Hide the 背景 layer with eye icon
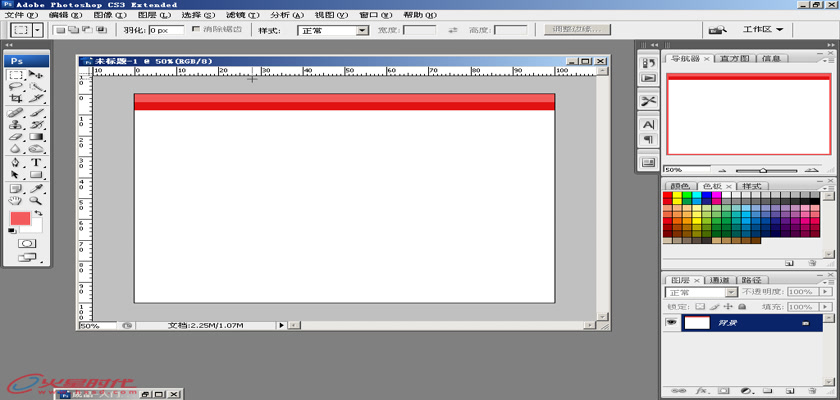The height and width of the screenshot is (400, 840). 671,323
